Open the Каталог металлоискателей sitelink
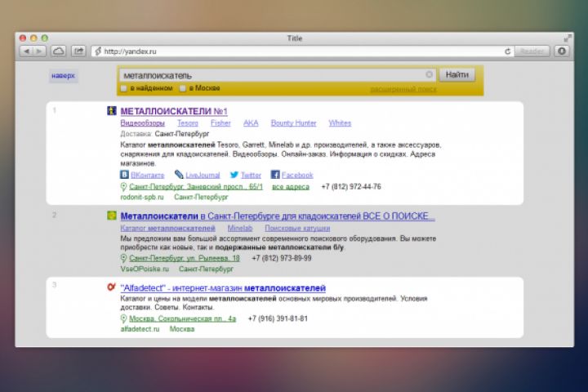This screenshot has width=588, height=392. (167, 228)
